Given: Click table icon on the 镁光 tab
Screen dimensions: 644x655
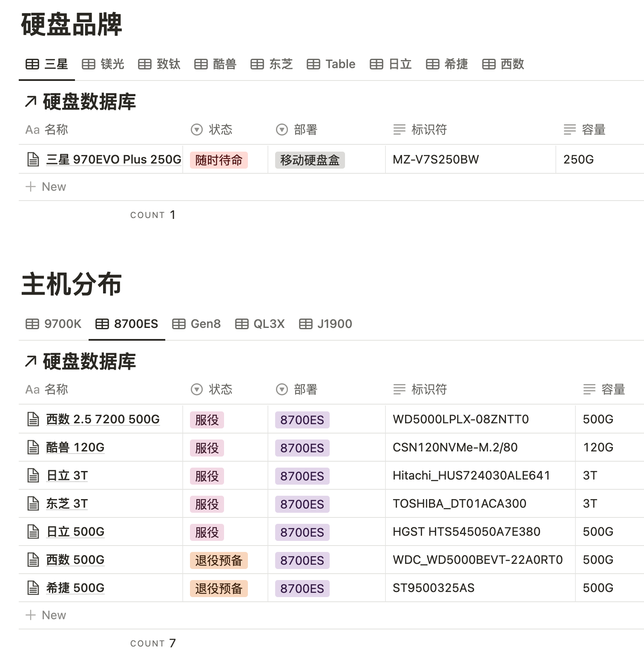Looking at the screenshot, I should click(89, 64).
